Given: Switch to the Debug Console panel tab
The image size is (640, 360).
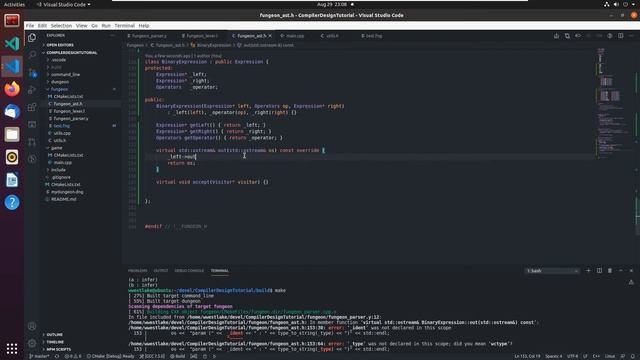Looking at the screenshot, I should 189,271.
